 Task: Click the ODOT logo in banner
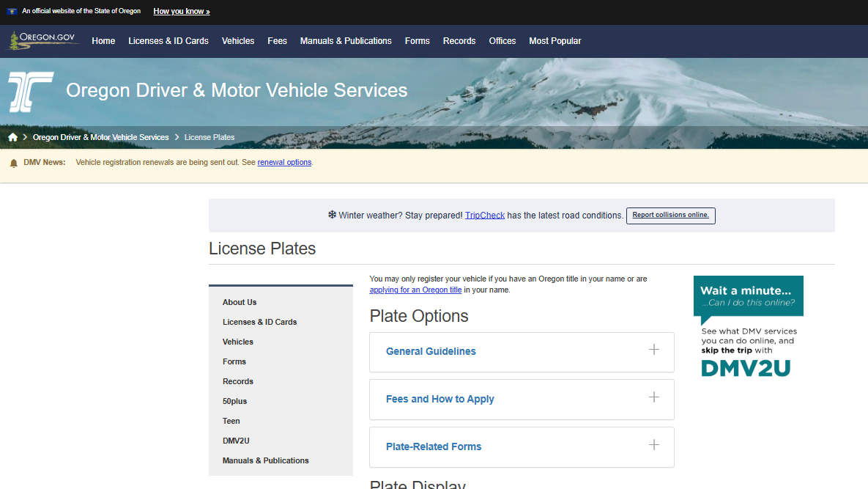[31, 92]
